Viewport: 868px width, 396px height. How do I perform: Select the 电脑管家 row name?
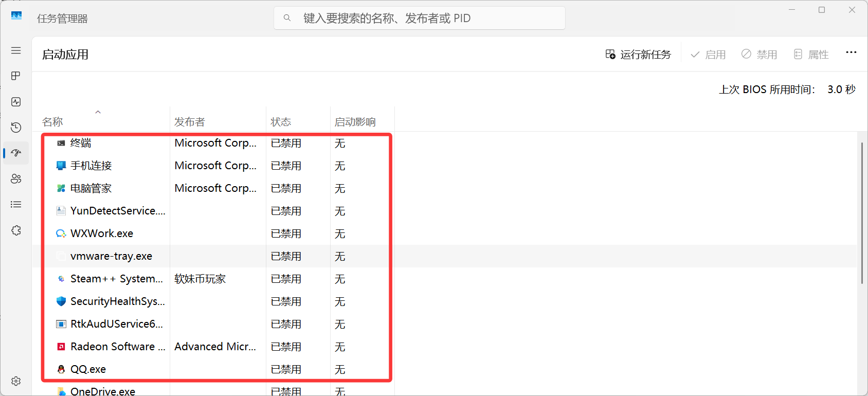[91, 188]
